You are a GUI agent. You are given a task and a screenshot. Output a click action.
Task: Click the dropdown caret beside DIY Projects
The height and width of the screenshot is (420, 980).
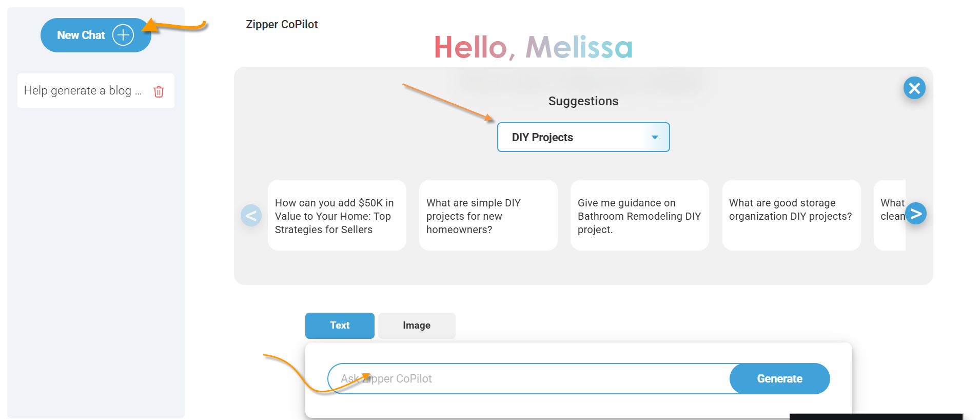tap(655, 137)
